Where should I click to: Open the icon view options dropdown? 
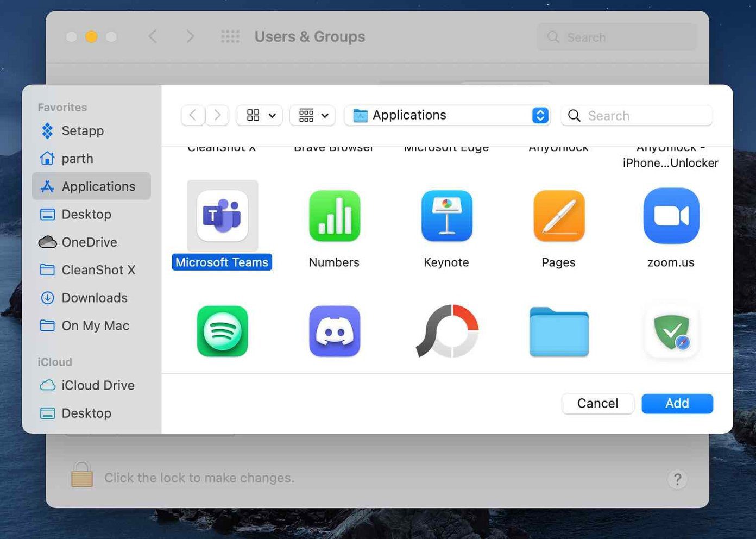(260, 115)
